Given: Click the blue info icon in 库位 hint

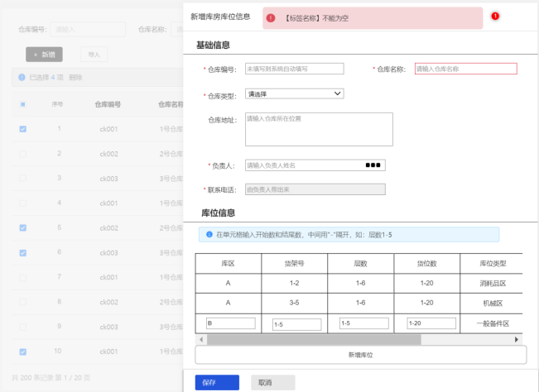Looking at the screenshot, I should (x=209, y=234).
